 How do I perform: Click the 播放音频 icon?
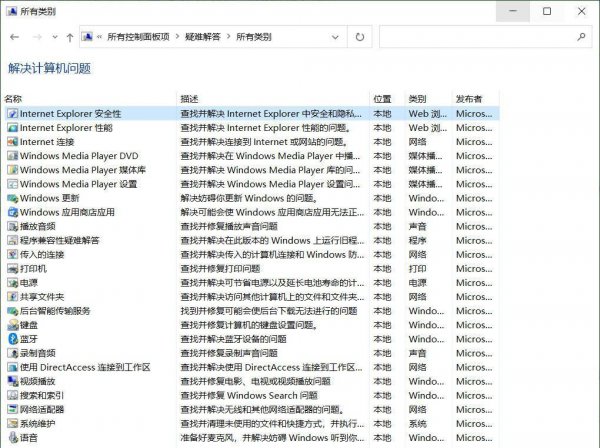(x=13, y=226)
